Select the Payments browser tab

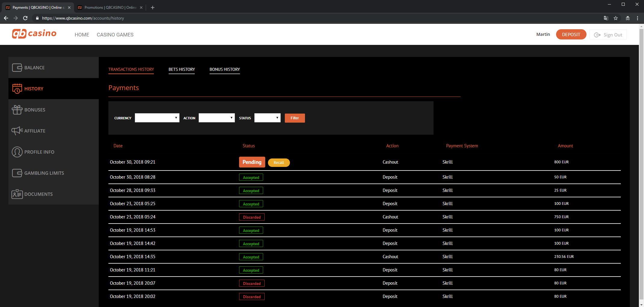click(x=38, y=8)
